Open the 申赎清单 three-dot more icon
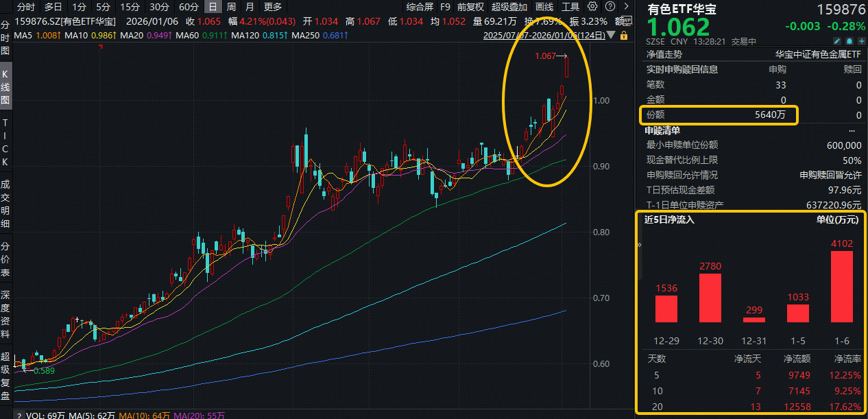 coord(852,130)
